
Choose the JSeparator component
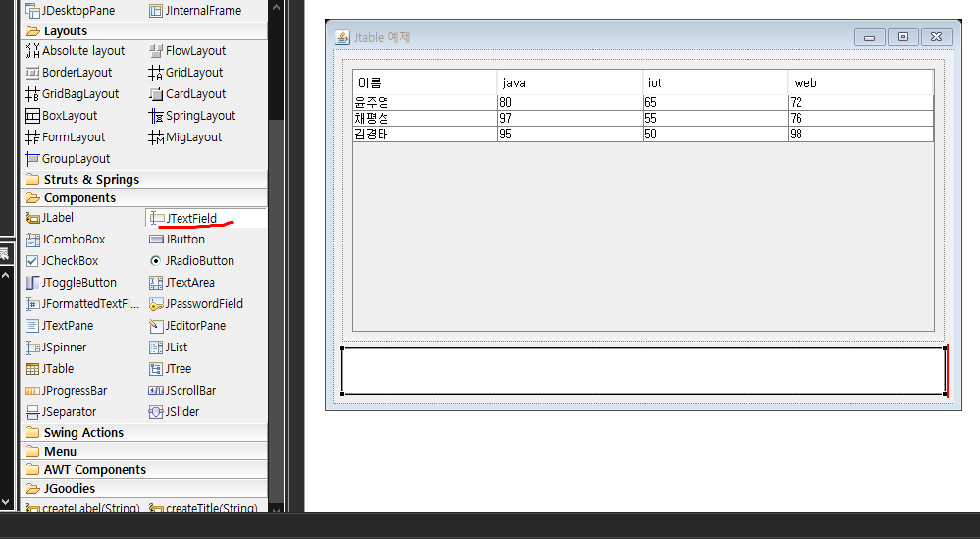pyautogui.click(x=60, y=412)
